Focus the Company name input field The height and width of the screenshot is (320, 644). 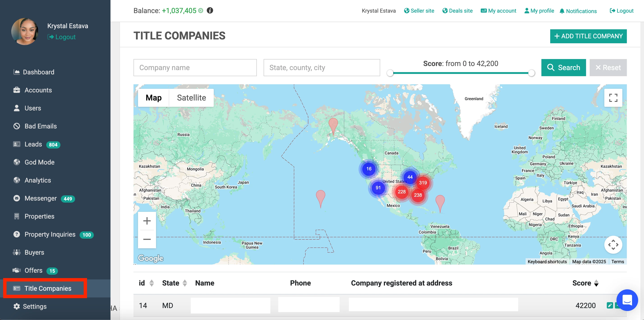(x=195, y=67)
